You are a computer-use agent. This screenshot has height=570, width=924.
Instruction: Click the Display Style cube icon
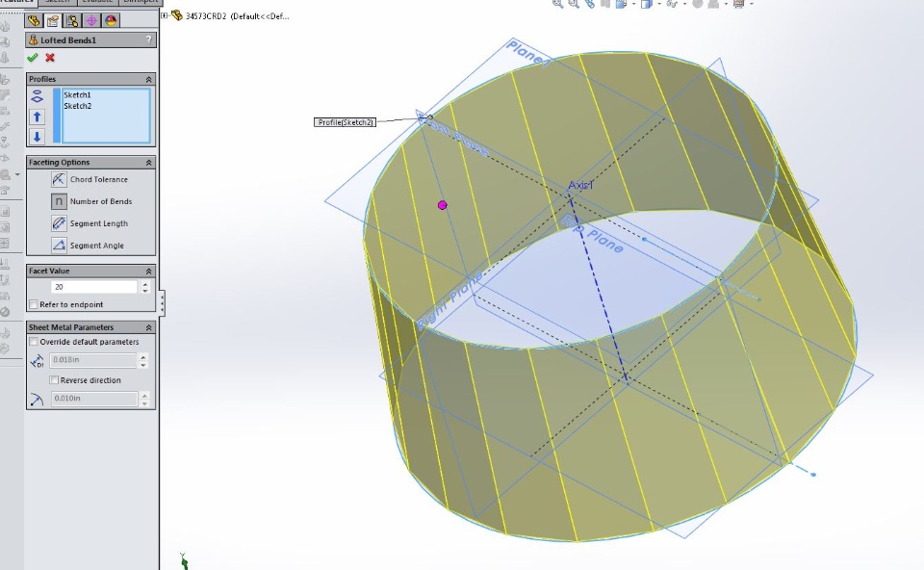pyautogui.click(x=647, y=4)
